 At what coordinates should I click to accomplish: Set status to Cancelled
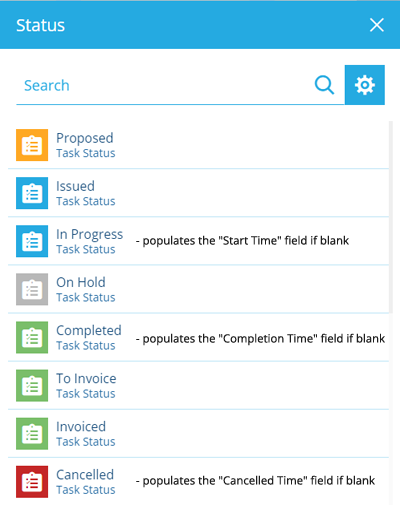pos(198,482)
